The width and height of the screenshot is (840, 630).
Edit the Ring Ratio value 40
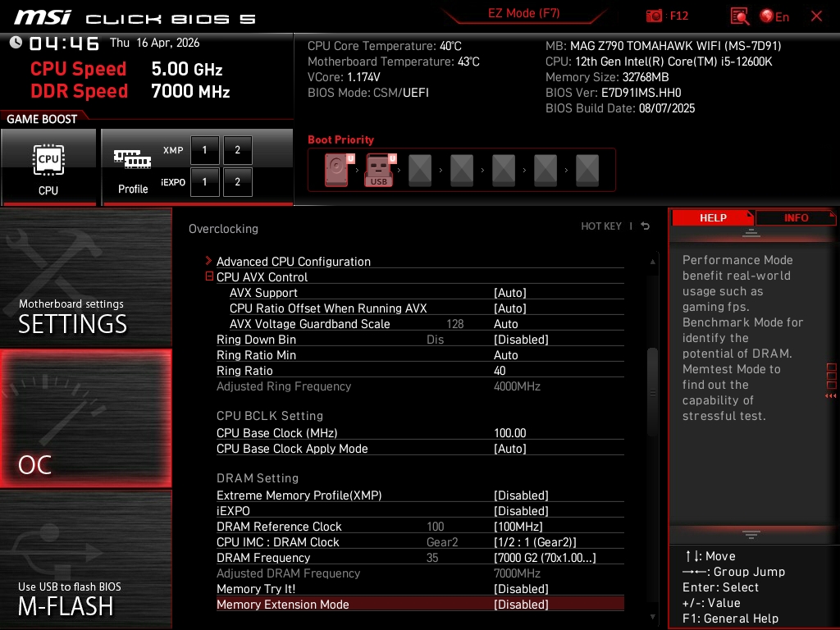tap(500, 370)
